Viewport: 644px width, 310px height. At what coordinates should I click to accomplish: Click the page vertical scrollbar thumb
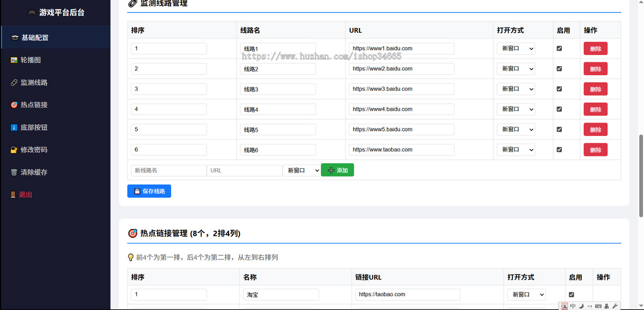pos(640,176)
